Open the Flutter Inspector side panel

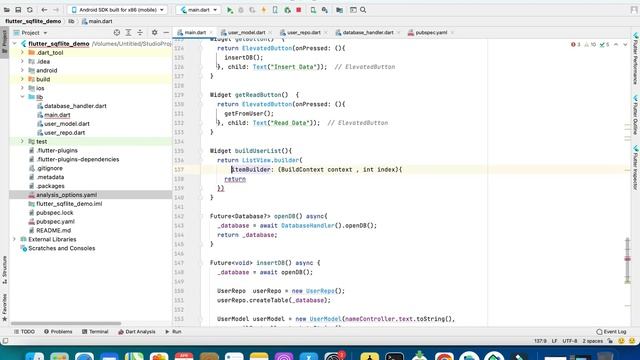coord(636,167)
